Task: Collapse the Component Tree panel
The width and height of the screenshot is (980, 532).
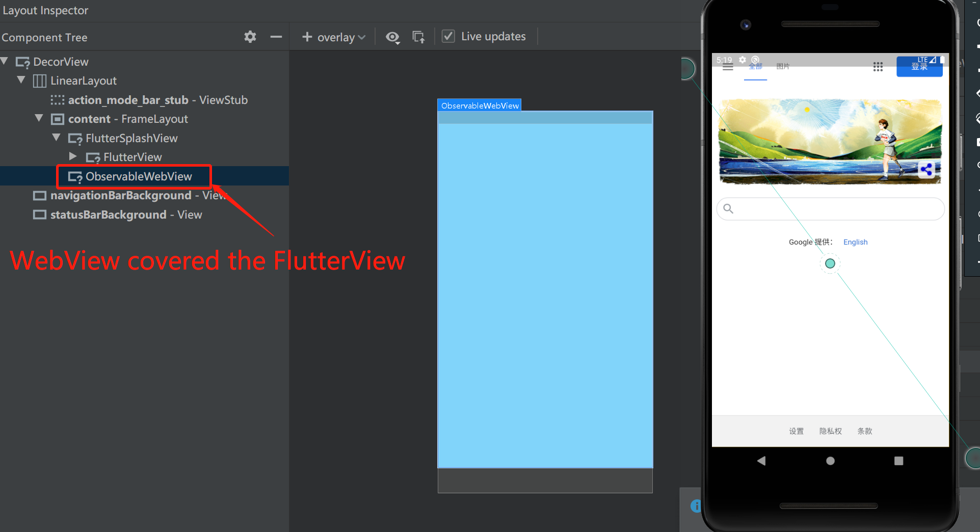Action: click(x=276, y=37)
